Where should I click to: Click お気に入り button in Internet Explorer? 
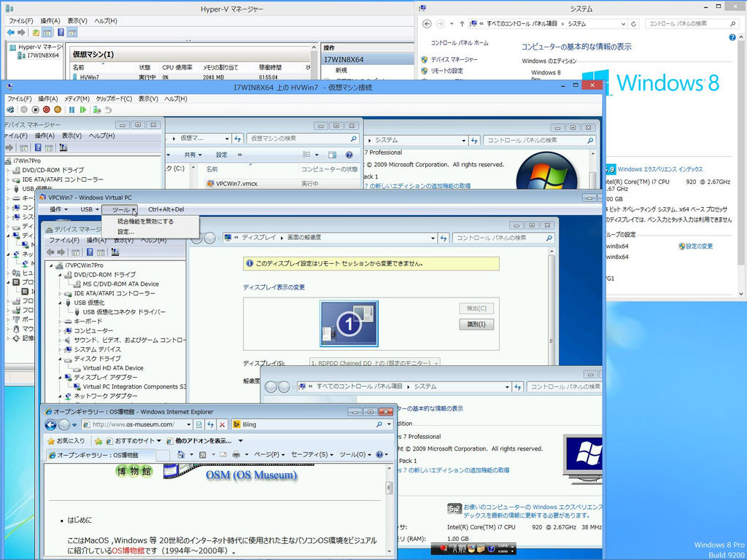coord(66,441)
